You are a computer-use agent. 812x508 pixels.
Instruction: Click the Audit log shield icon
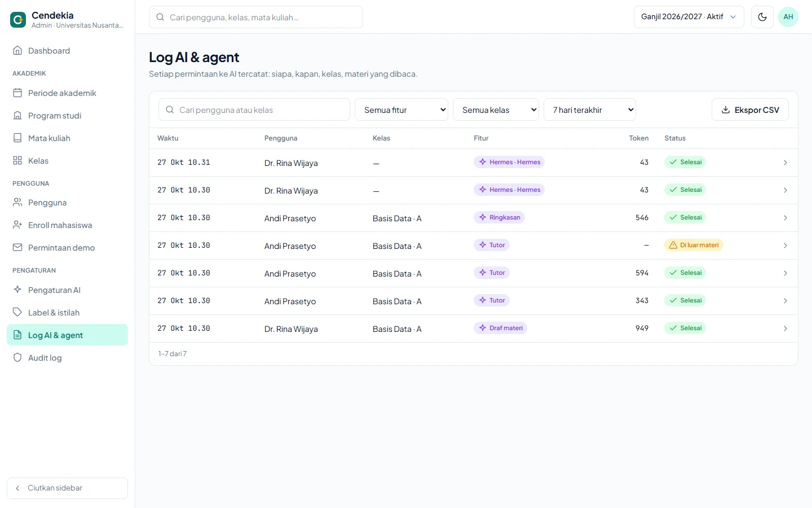tap(17, 358)
